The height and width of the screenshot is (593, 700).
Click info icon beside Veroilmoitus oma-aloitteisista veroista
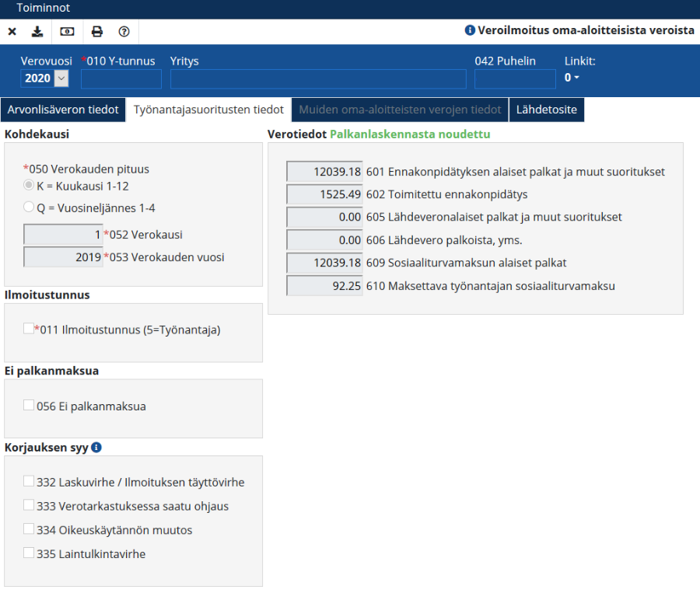tap(470, 31)
